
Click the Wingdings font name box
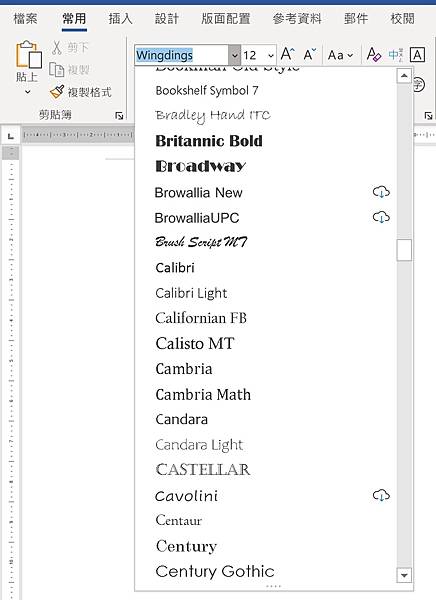181,55
